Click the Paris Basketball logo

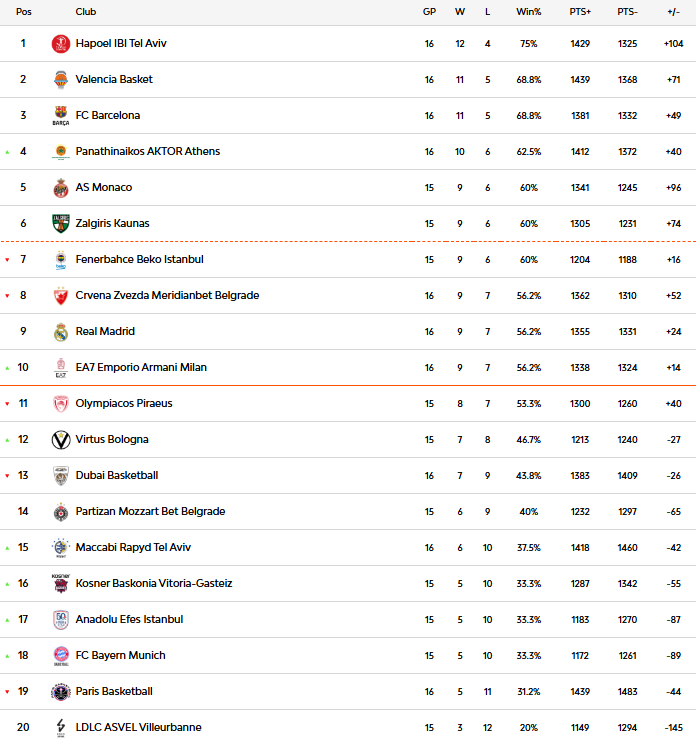[61, 692]
